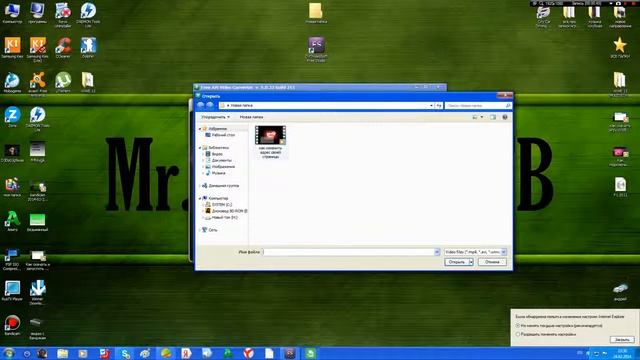Viewport: 640px width, 360px height.
Task: Open Skype from the taskbar
Action: 125,353
